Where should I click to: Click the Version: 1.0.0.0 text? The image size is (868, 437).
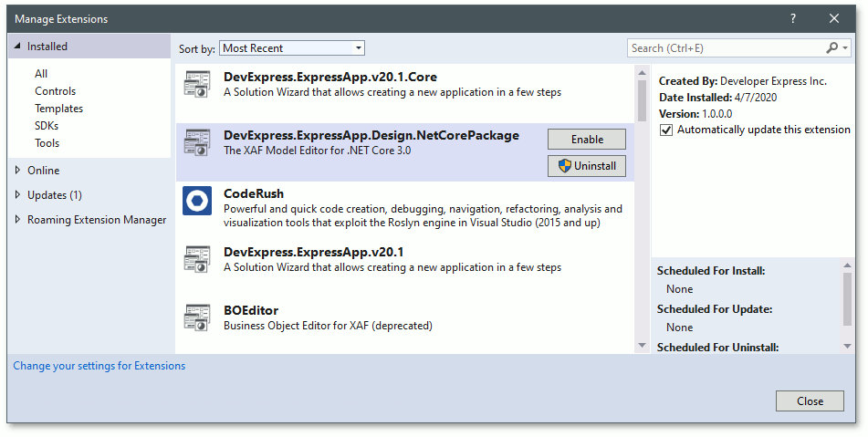pyautogui.click(x=695, y=114)
